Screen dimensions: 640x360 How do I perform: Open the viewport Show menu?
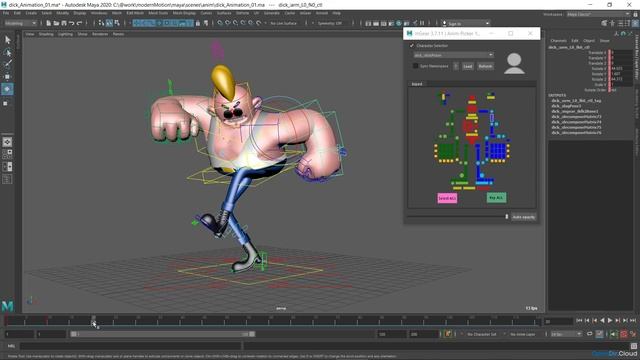pos(82,34)
